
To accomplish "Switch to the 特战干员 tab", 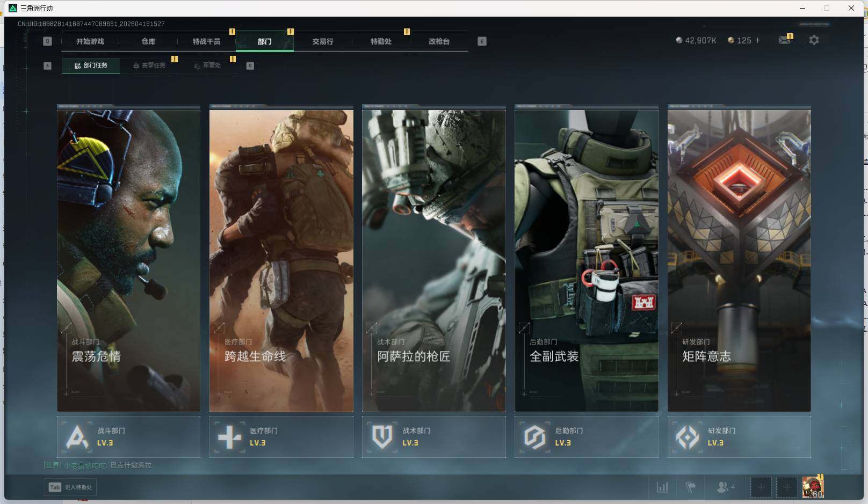I will (206, 41).
